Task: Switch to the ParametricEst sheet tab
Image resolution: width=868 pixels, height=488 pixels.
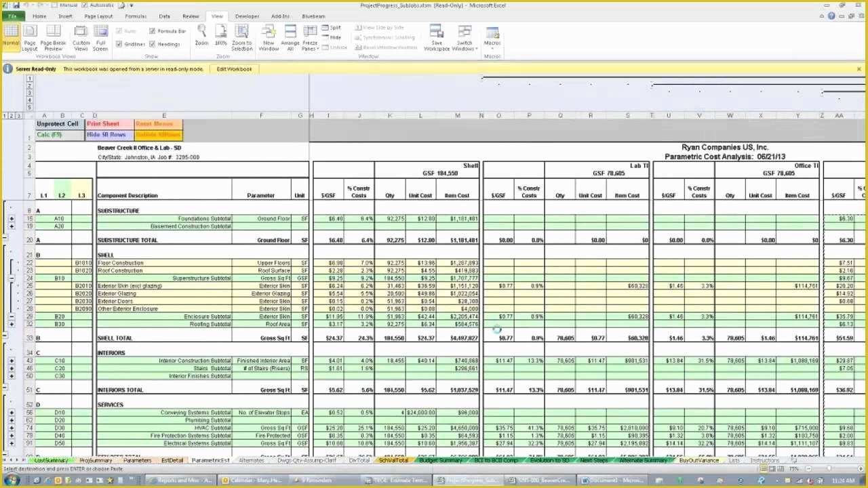Action: 210,460
